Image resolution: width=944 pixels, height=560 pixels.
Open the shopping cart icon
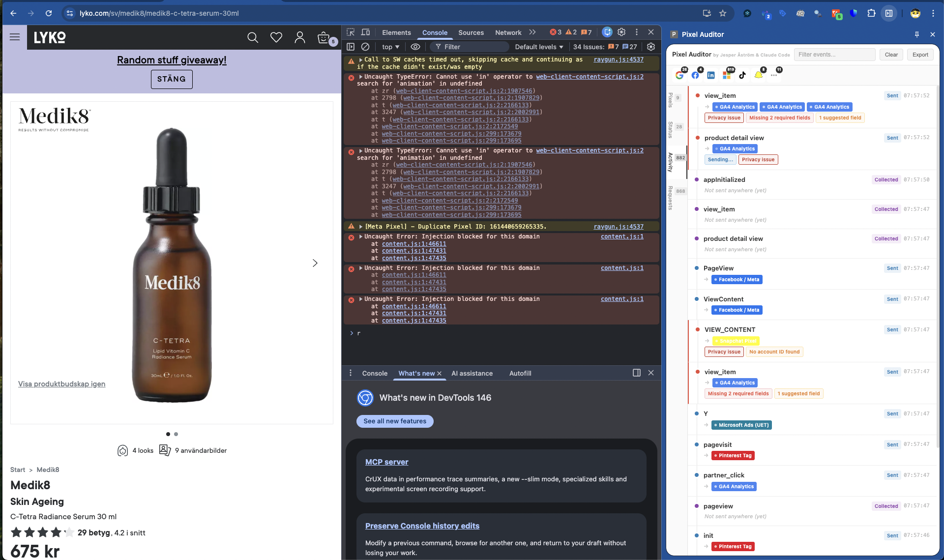pyautogui.click(x=324, y=37)
